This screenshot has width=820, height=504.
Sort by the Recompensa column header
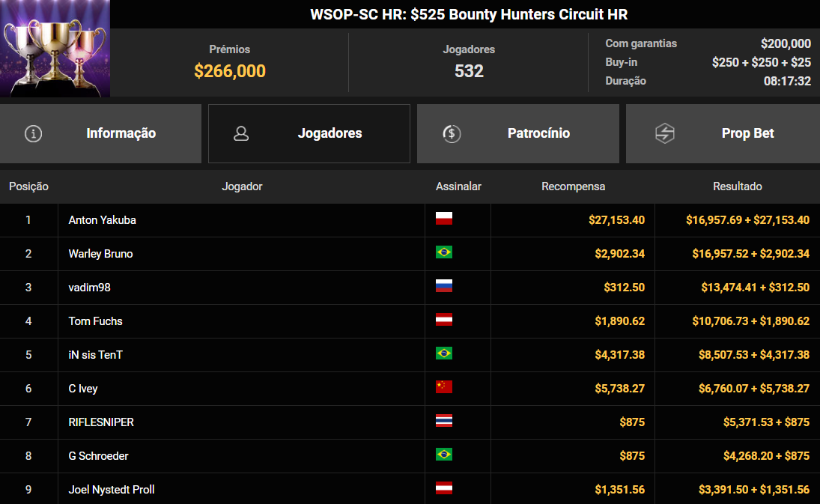pyautogui.click(x=573, y=186)
